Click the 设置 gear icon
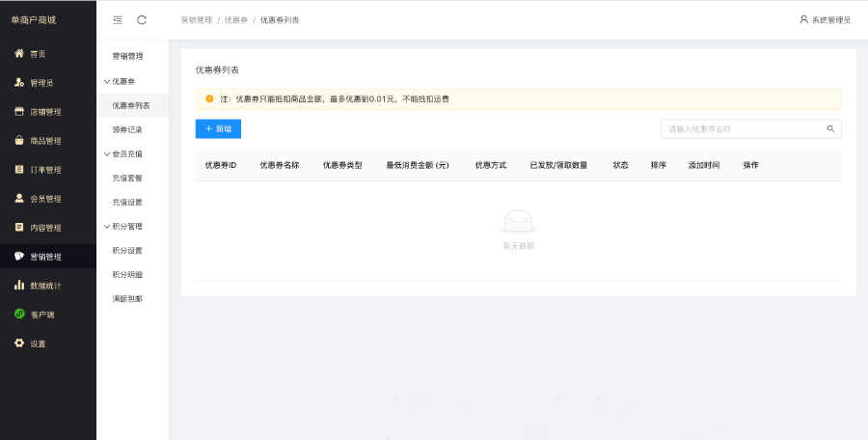This screenshot has width=868, height=440. pyautogui.click(x=19, y=344)
